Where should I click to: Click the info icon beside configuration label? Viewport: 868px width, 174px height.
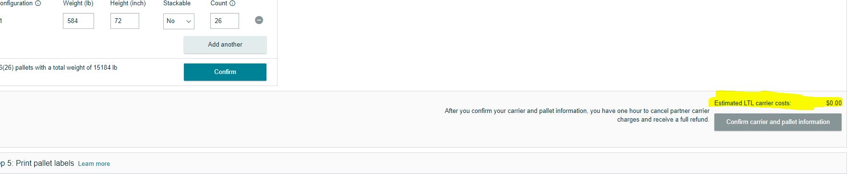38,3
